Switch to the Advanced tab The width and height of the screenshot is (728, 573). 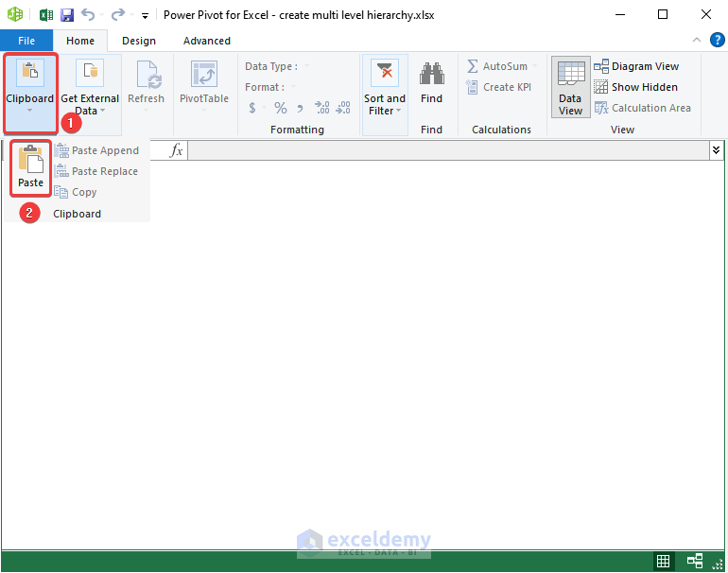click(207, 41)
